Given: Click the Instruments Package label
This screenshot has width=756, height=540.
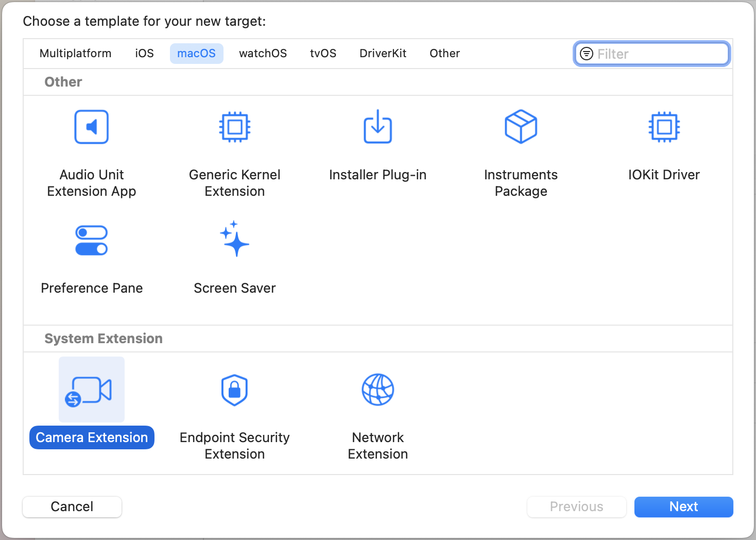Looking at the screenshot, I should [x=521, y=183].
